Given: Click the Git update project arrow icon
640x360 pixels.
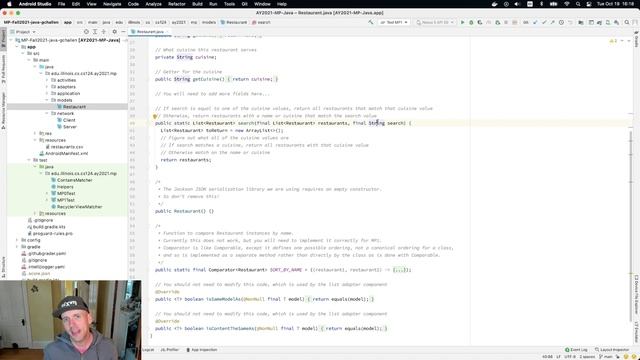Looking at the screenshot, I should 535,22.
